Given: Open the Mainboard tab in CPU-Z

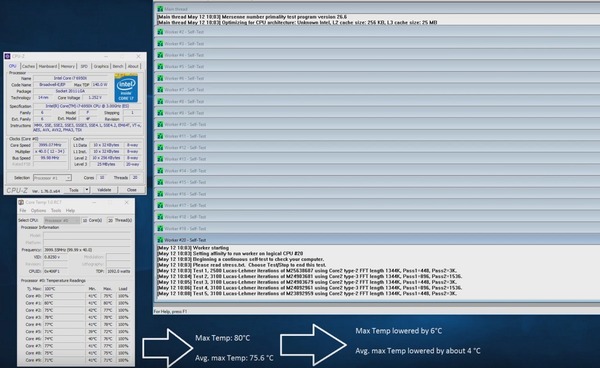Looking at the screenshot, I should click(x=48, y=66).
